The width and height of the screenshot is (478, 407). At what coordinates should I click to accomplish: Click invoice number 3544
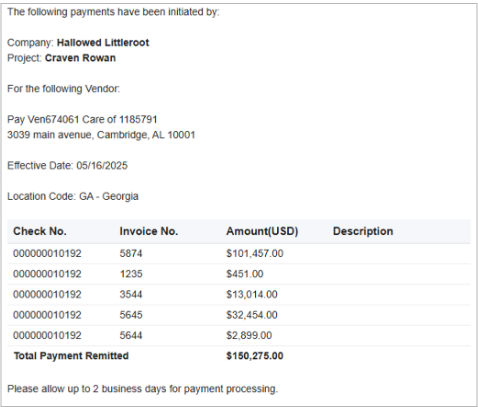131,295
